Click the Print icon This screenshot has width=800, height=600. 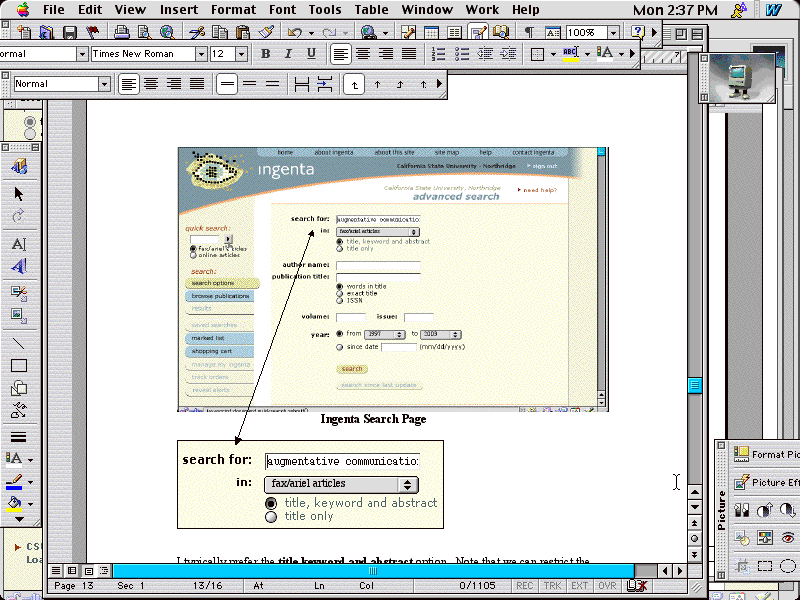[121, 33]
